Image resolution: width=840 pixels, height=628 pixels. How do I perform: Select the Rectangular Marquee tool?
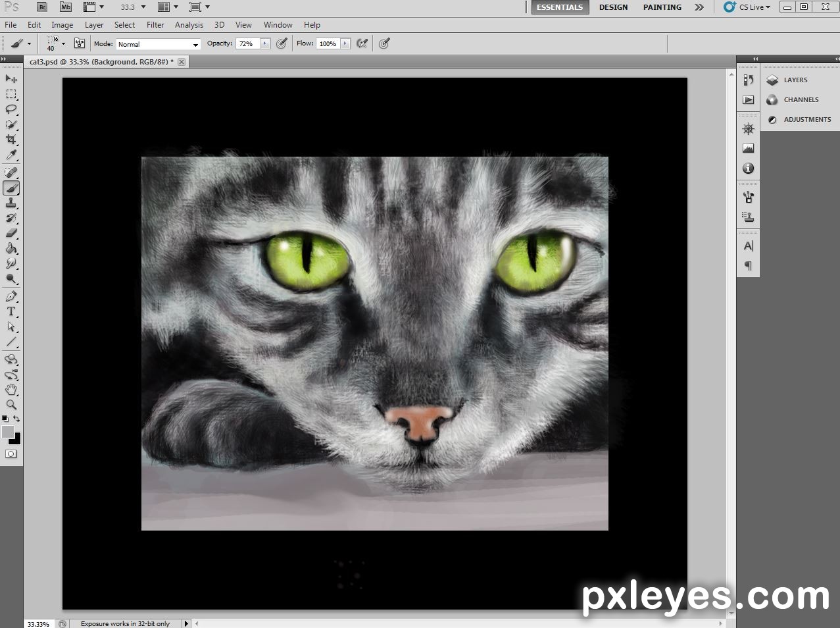pos(11,94)
